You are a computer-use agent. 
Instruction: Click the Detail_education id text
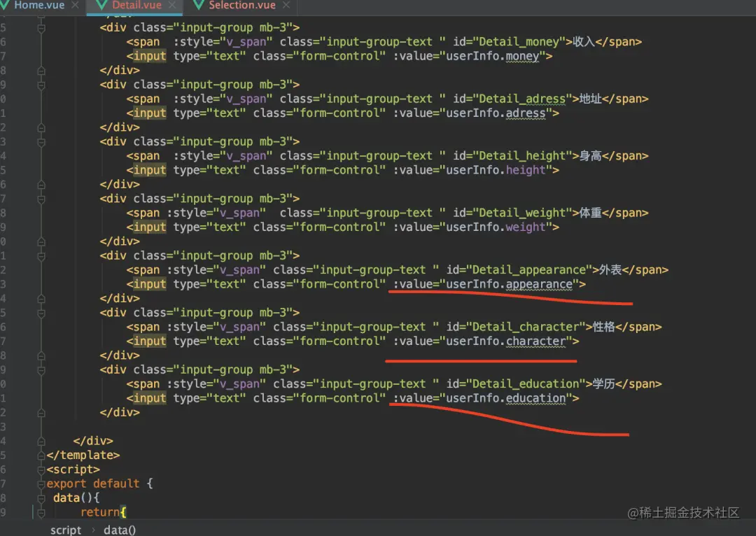[526, 384]
